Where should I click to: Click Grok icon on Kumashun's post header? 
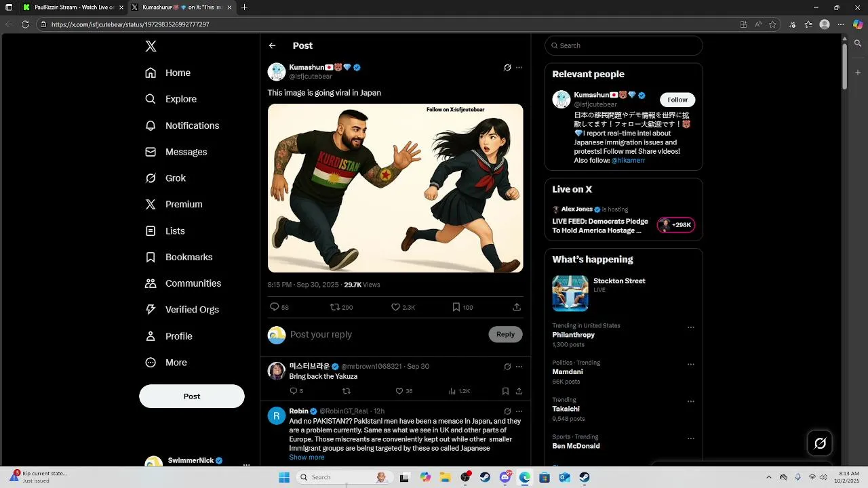point(507,68)
